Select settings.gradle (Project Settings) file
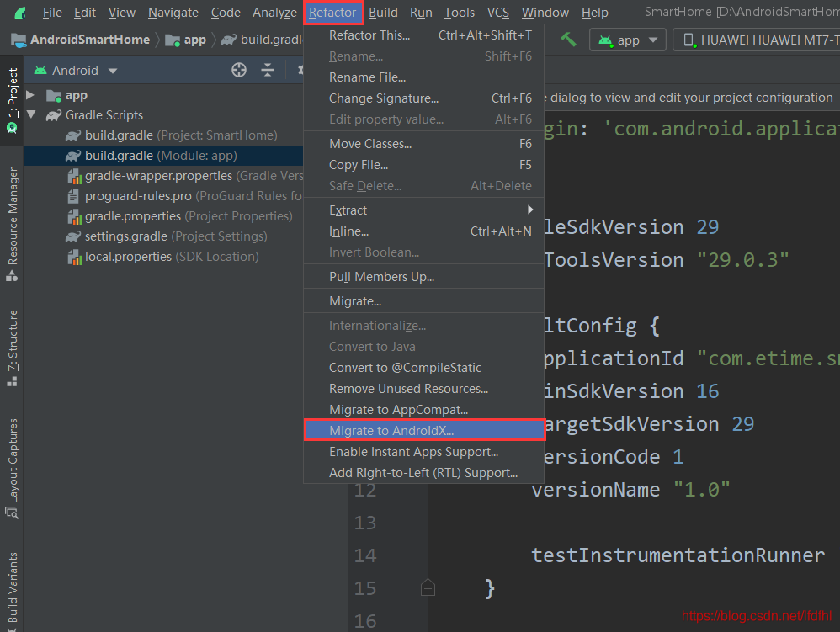840x632 pixels. pos(166,236)
